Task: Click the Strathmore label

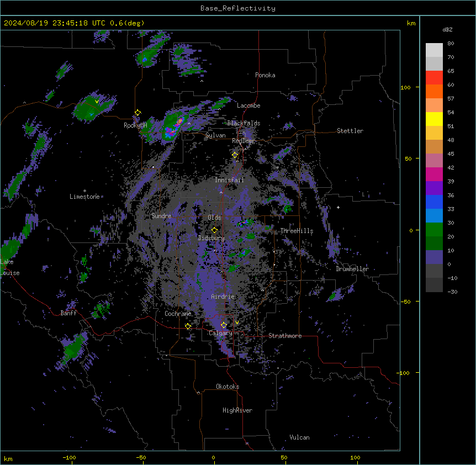Action: [285, 336]
